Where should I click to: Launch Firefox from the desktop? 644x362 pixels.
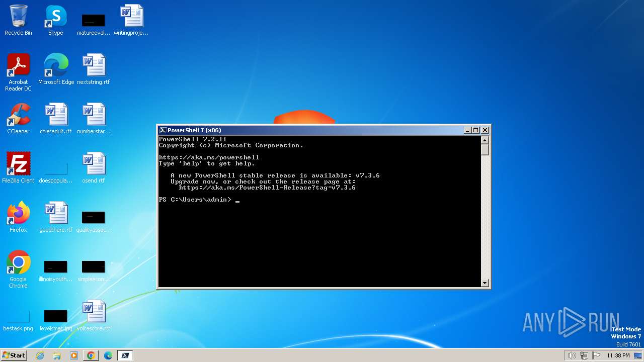coord(18,217)
